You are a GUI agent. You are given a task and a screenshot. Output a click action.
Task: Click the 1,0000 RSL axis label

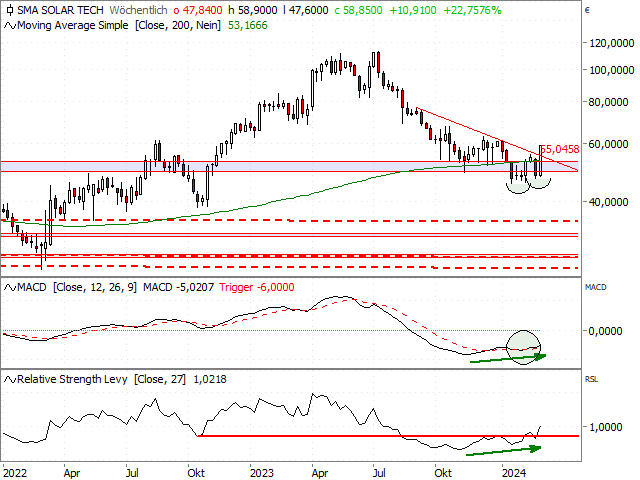605,427
